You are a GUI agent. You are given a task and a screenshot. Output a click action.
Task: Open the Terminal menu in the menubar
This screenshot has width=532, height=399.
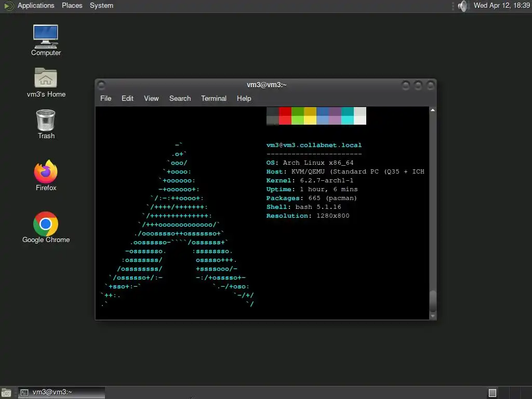(214, 98)
